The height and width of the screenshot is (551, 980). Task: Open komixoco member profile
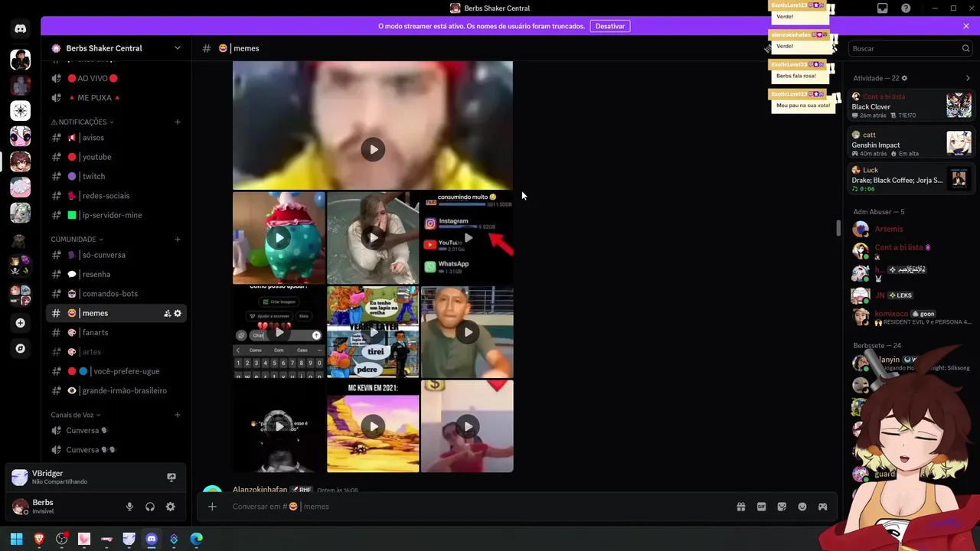911,317
